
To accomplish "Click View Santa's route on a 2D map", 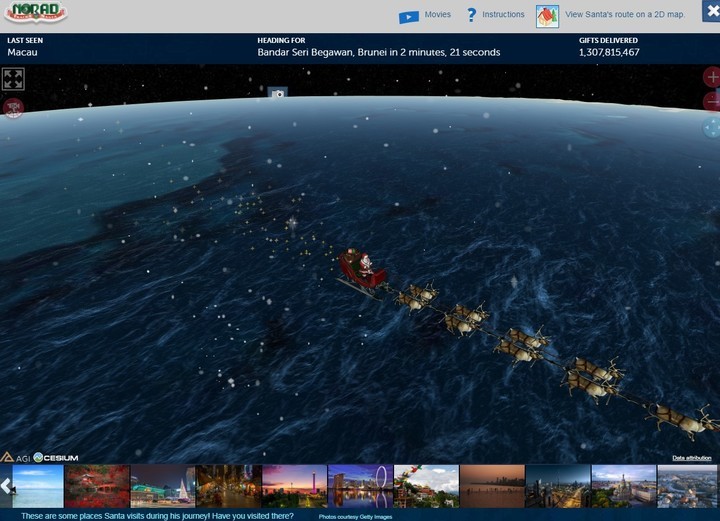I will [623, 15].
